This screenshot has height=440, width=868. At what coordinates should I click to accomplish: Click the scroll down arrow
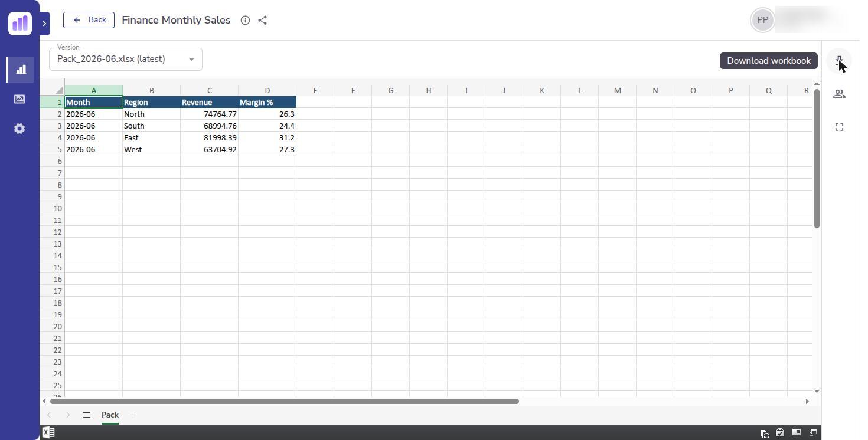pyautogui.click(x=817, y=391)
